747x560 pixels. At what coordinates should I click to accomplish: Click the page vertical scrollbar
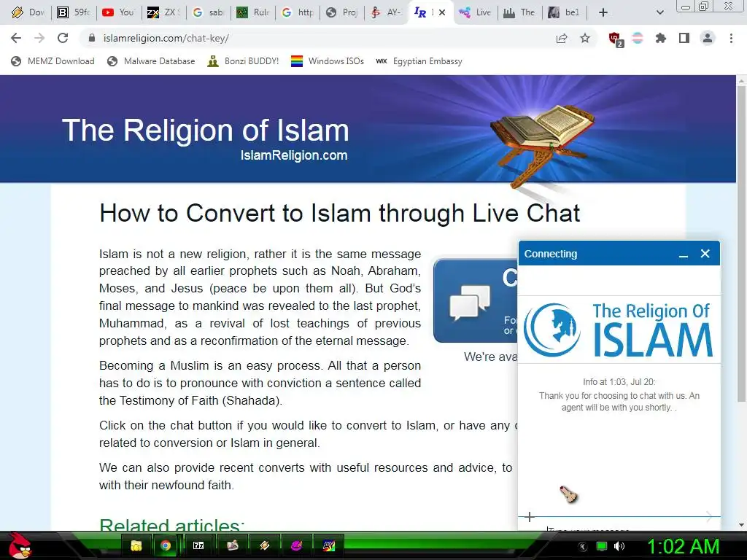[x=741, y=243]
